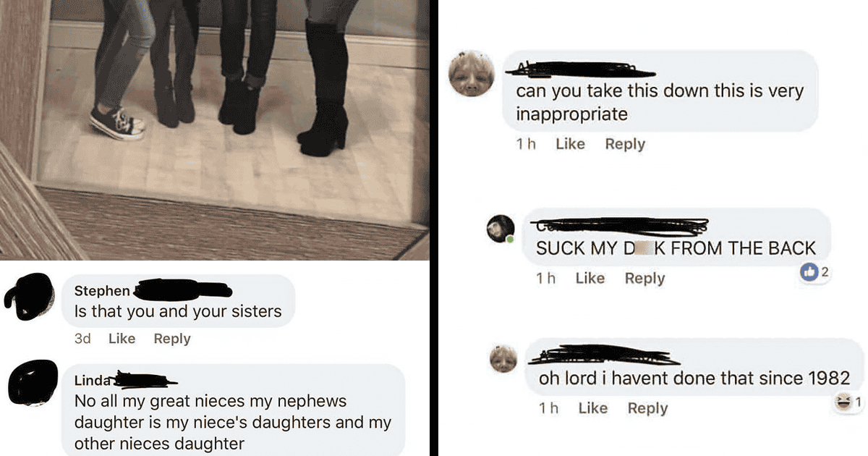The width and height of the screenshot is (868, 456).
Task: Click the laughing emoji reaction icon
Action: pyautogui.click(x=843, y=402)
